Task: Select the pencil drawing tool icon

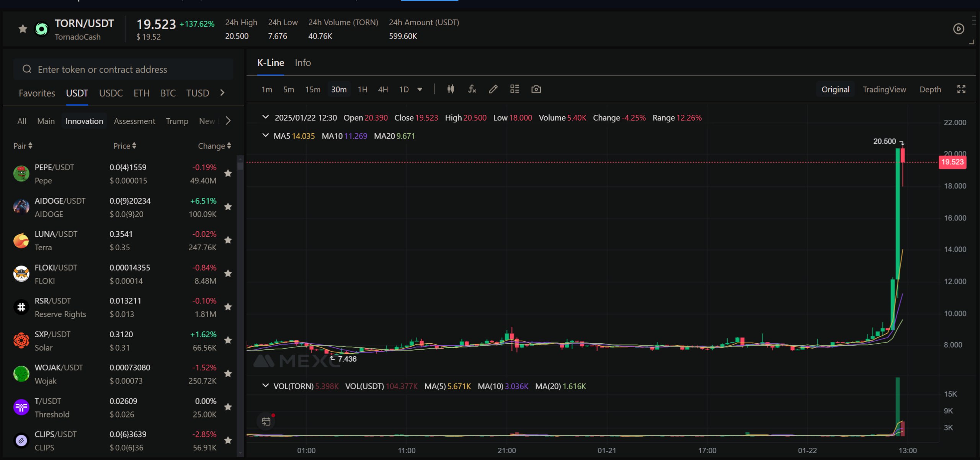Action: pyautogui.click(x=493, y=89)
